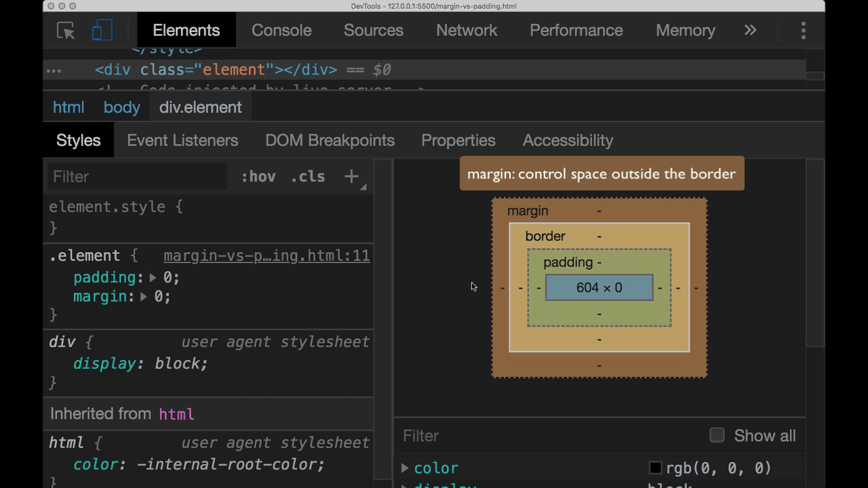868x488 pixels.
Task: Click the 604 × 0 content box
Action: [599, 287]
